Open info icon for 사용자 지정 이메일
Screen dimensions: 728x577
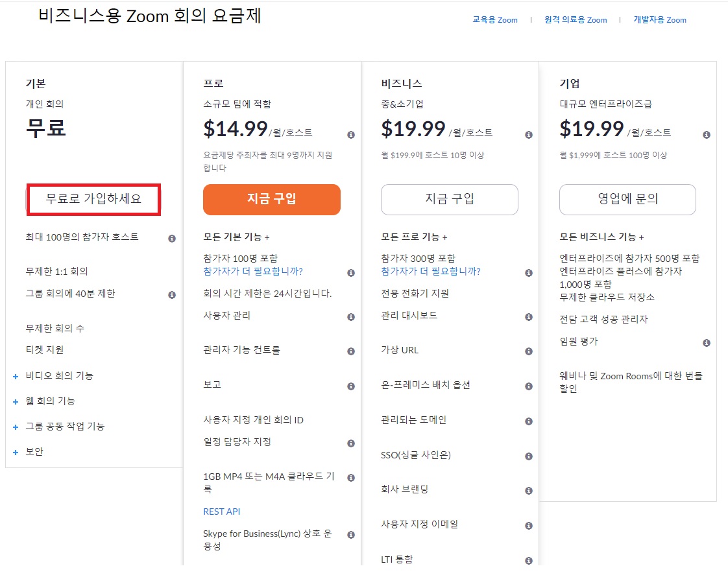click(529, 526)
